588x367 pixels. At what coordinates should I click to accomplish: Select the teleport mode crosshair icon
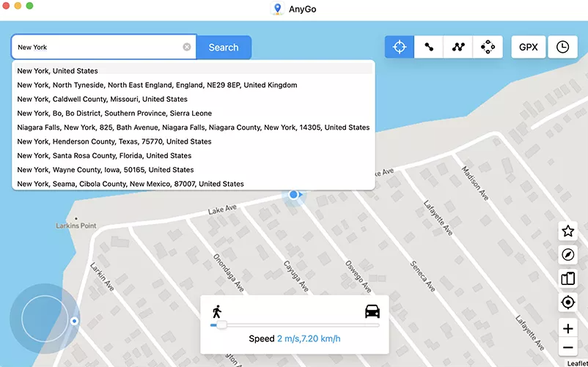click(400, 47)
